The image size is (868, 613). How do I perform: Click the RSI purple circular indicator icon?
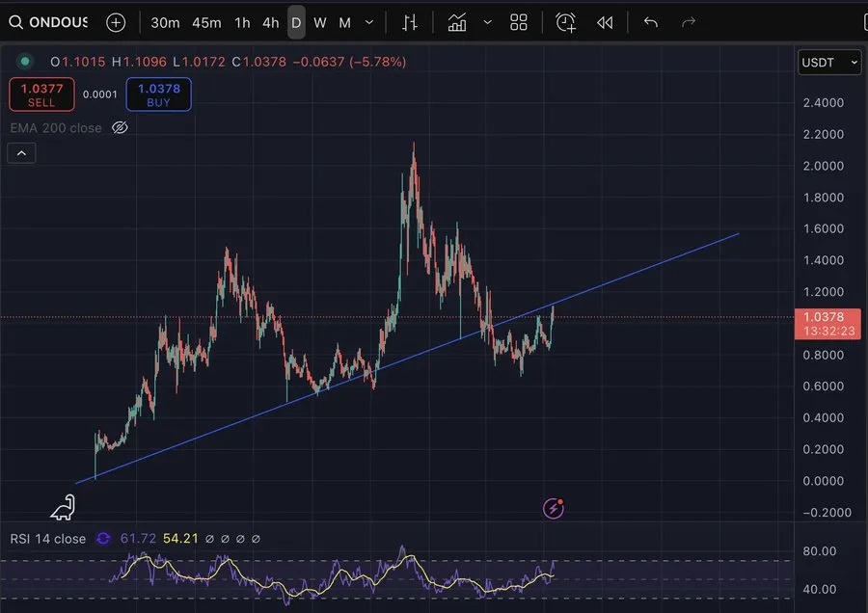(x=103, y=539)
